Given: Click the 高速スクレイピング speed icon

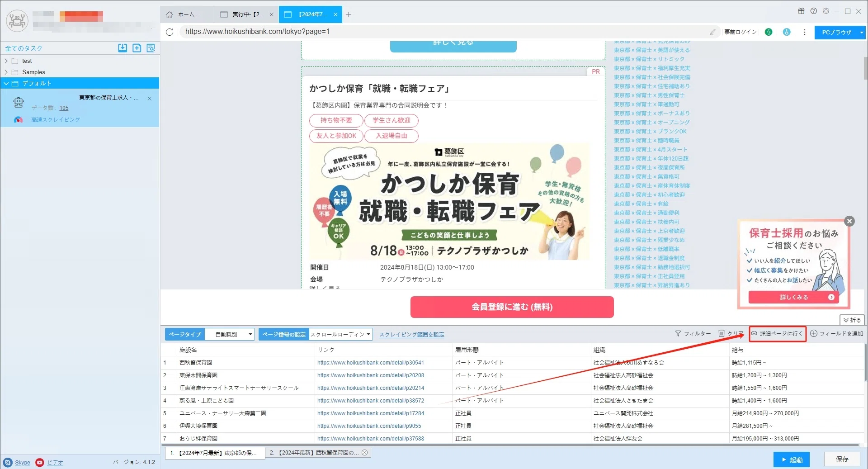Looking at the screenshot, I should click(18, 120).
